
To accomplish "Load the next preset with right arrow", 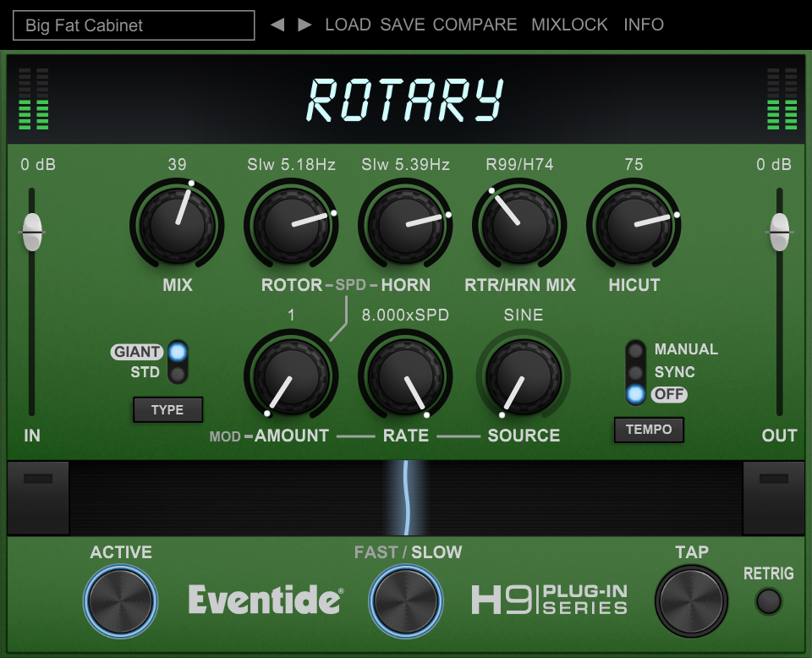I will coord(304,25).
